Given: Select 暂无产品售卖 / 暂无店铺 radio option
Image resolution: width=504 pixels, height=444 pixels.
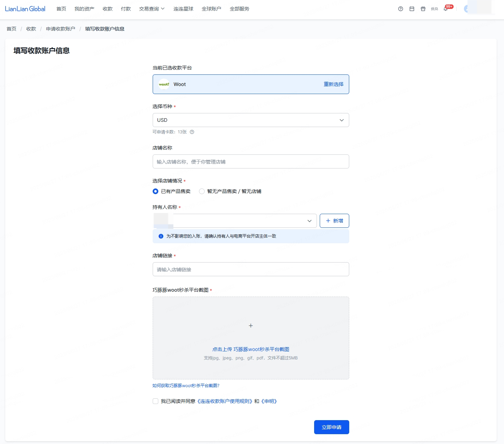Looking at the screenshot, I should tap(202, 191).
